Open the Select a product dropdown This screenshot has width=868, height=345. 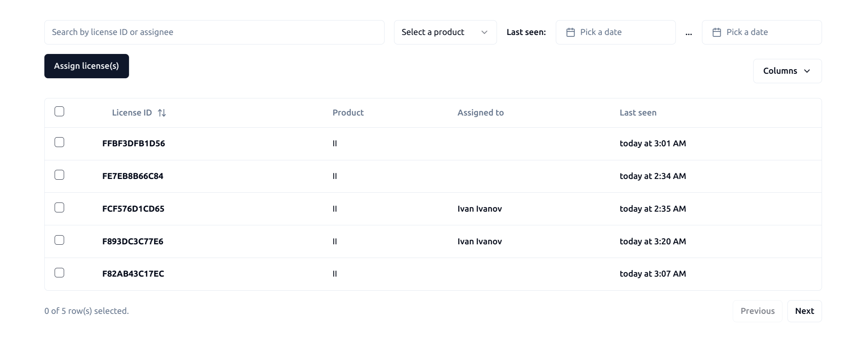coord(445,32)
